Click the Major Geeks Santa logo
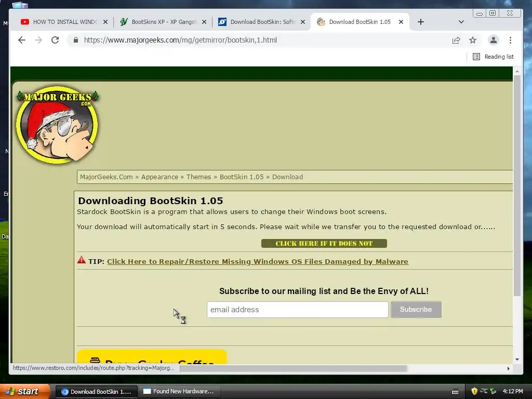The width and height of the screenshot is (532, 399). click(57, 124)
